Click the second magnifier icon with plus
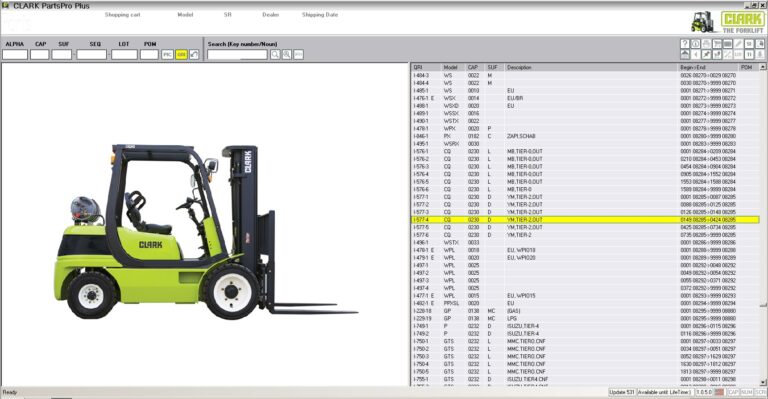The width and height of the screenshot is (768, 399). pos(287,54)
